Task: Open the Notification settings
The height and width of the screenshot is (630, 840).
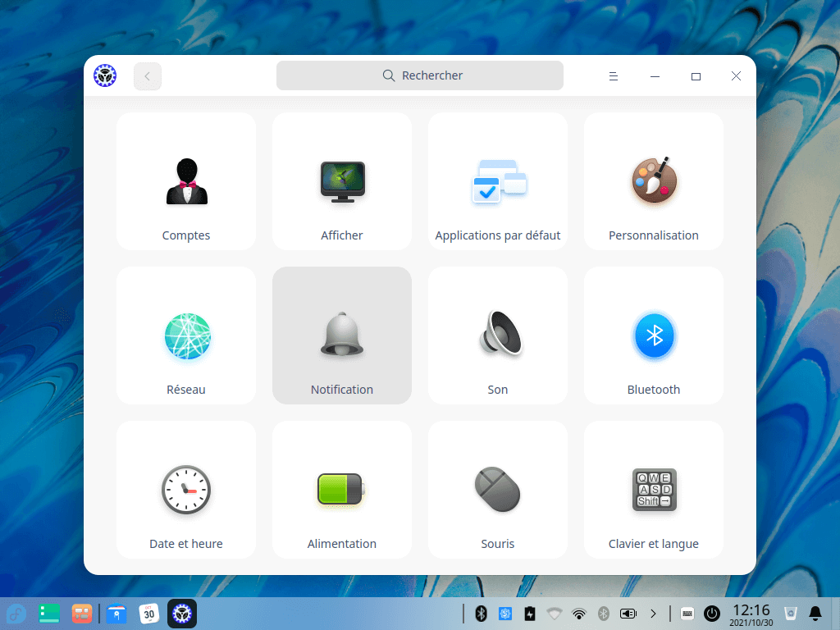Action: pos(342,336)
